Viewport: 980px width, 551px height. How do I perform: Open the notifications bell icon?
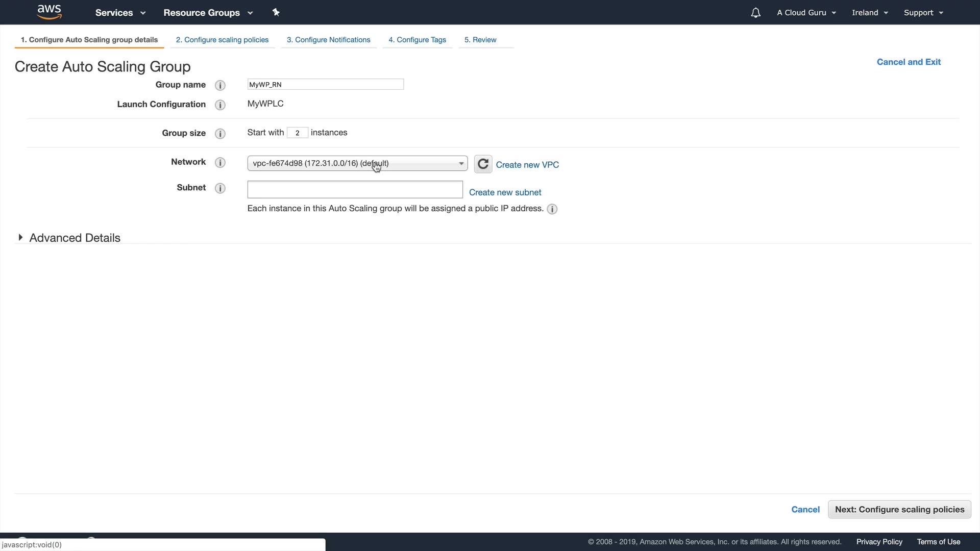(755, 13)
